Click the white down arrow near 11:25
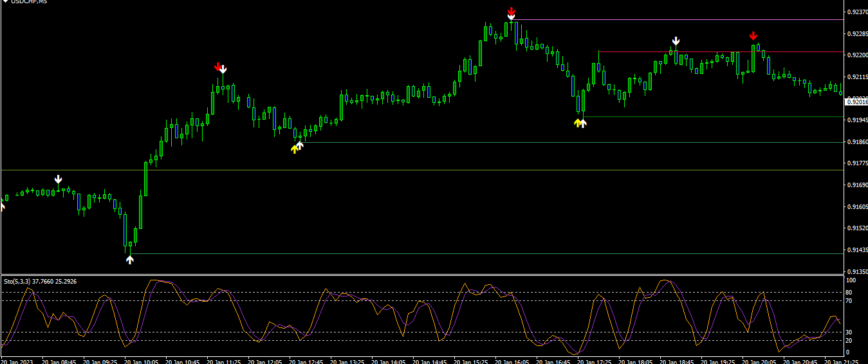Screen dimensions: 868x364 223,69
